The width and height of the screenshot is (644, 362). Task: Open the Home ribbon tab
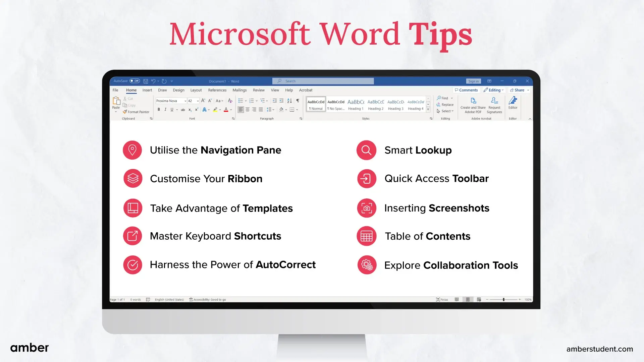click(x=131, y=90)
